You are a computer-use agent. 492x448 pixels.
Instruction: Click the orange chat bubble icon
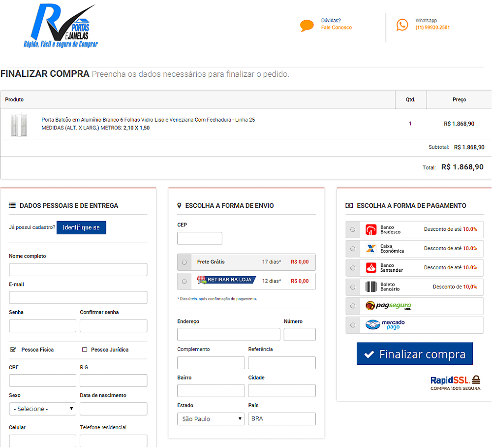[307, 26]
